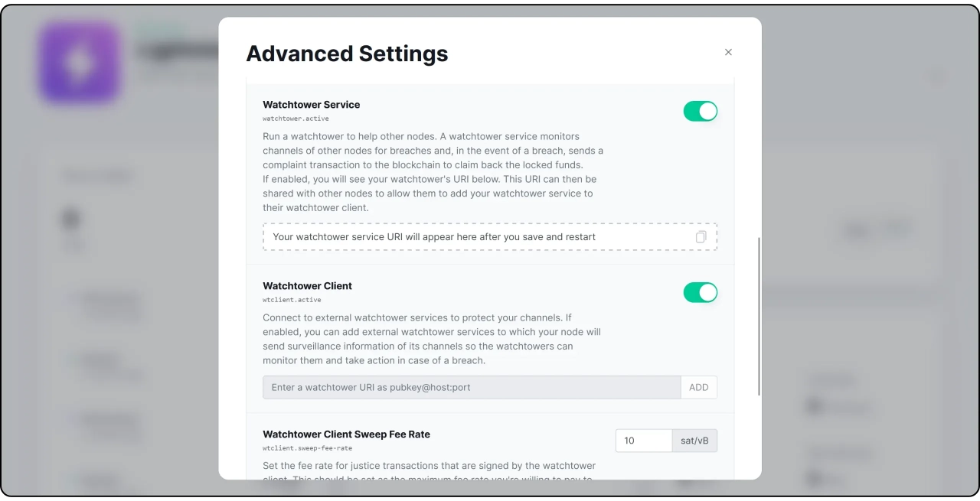Click the purple app icon behind dialog
The width and height of the screenshot is (980, 501).
click(79, 63)
